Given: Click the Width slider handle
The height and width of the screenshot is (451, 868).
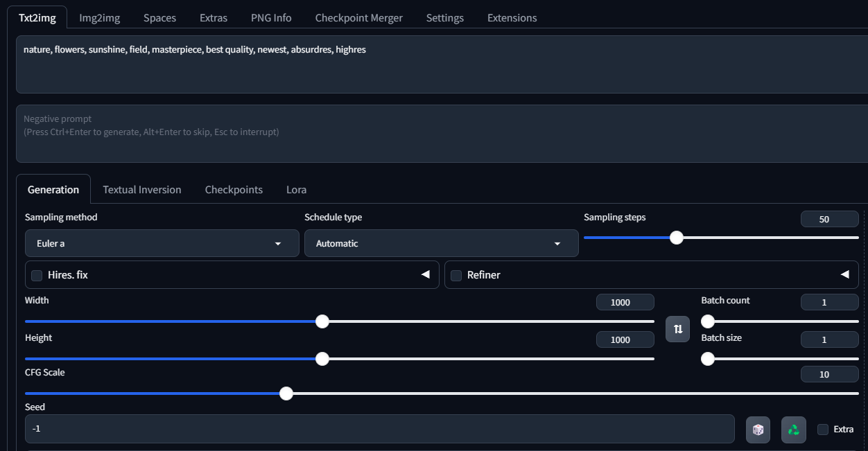Looking at the screenshot, I should click(x=322, y=321).
